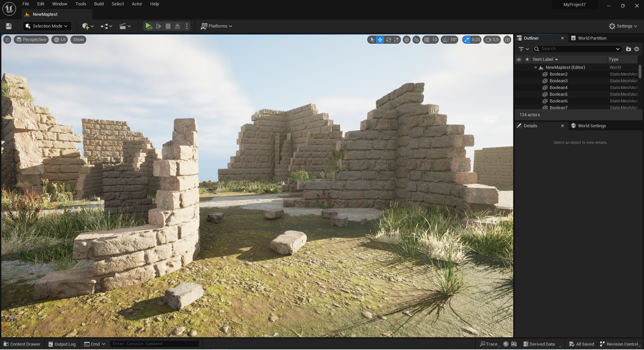644x350 pixels.
Task: Open the Cinematics clapperboard dropdown
Action: [x=125, y=26]
